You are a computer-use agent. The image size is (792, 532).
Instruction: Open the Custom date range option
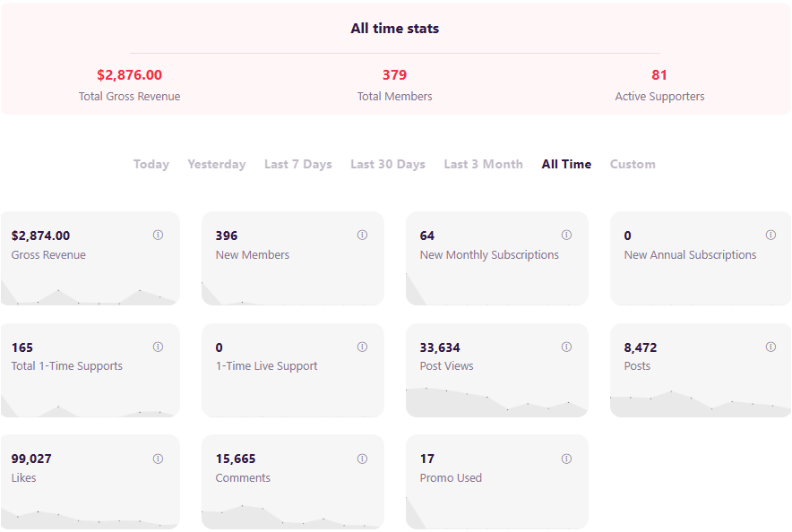coord(633,165)
